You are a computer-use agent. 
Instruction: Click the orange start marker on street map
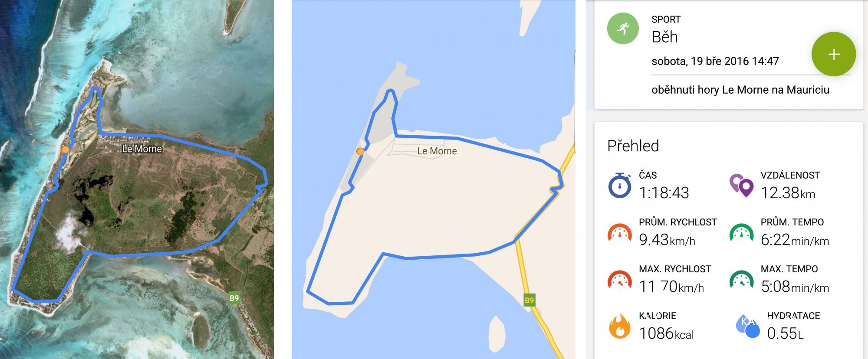click(360, 151)
